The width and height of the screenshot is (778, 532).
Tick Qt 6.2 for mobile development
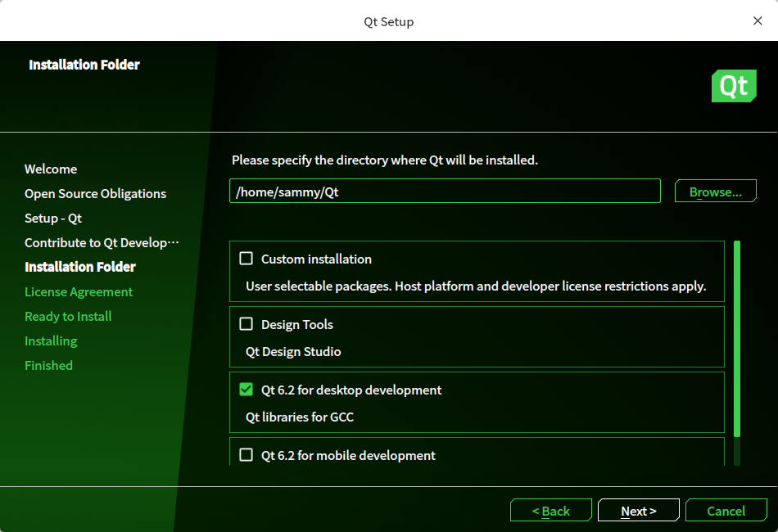(246, 455)
